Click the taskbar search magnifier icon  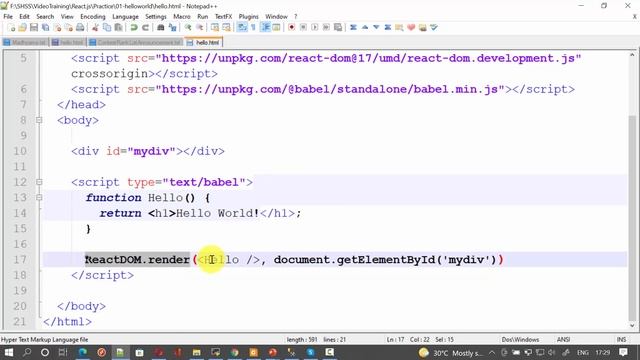(27, 352)
